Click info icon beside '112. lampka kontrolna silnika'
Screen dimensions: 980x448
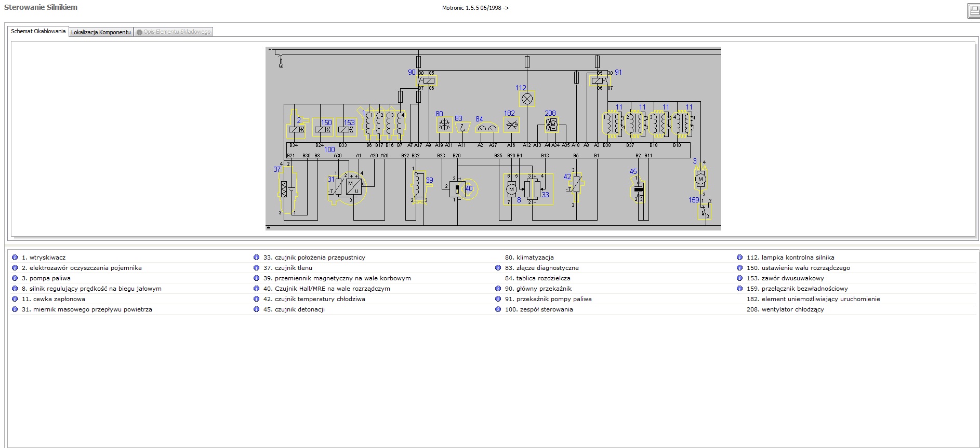coord(739,257)
